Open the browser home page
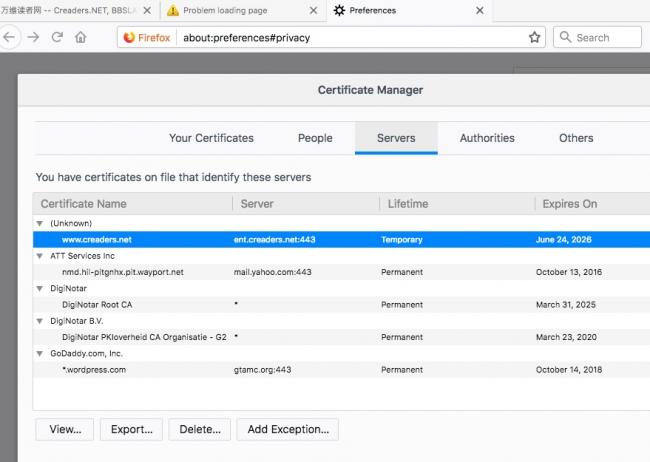The height and width of the screenshot is (462, 650). [x=80, y=37]
